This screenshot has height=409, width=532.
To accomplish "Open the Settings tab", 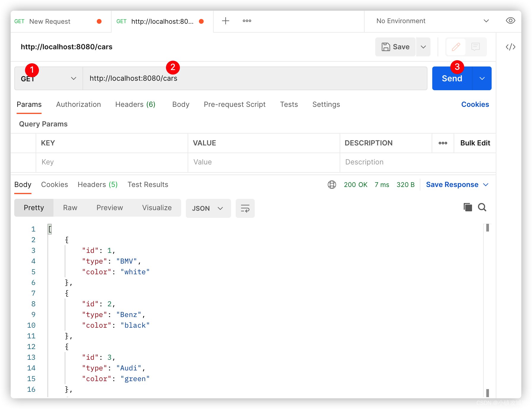I will 326,104.
